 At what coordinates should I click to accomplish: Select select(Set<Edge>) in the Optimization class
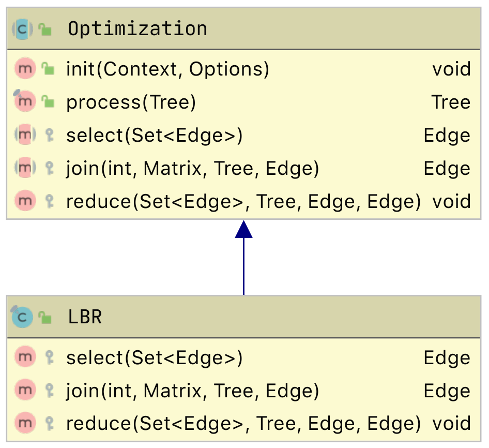155,136
